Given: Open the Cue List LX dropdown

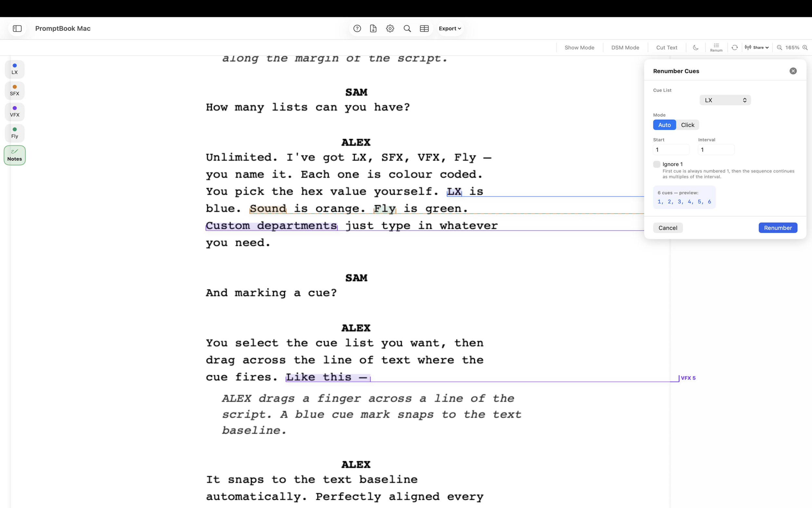Looking at the screenshot, I should click(725, 100).
